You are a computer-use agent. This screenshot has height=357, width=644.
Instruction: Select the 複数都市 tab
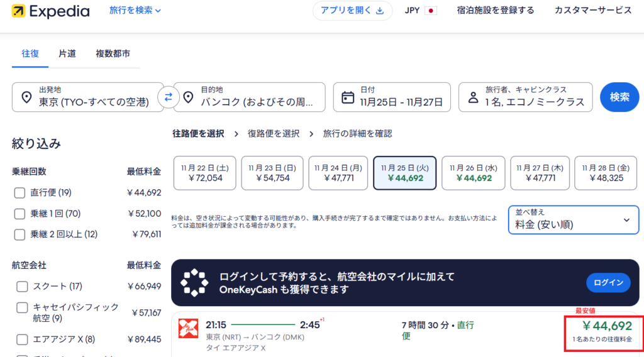click(x=113, y=54)
